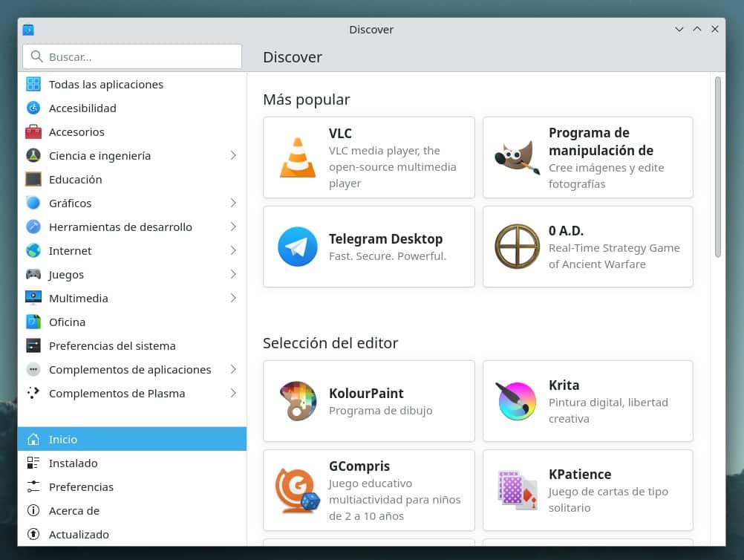Click the Juegos category icon
The height and width of the screenshot is (560, 744).
click(x=33, y=274)
